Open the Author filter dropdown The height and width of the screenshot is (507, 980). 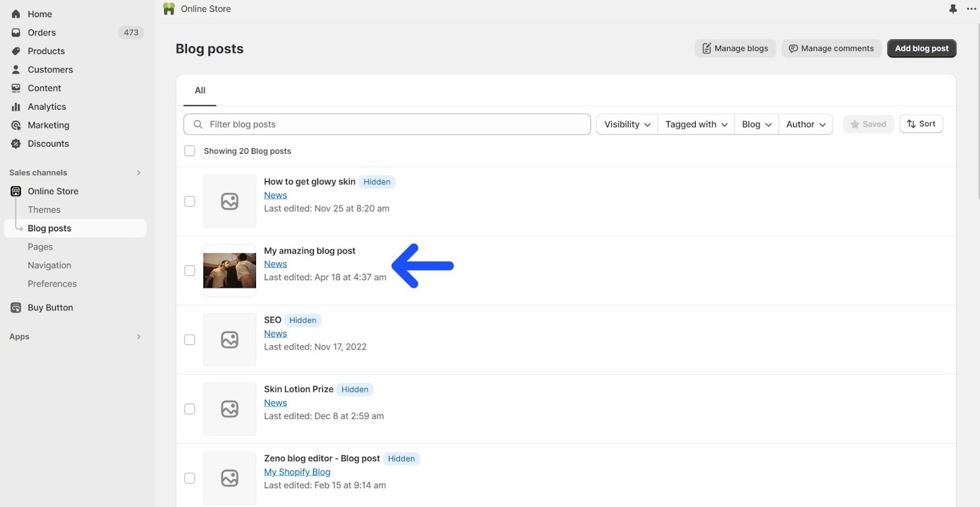[806, 124]
